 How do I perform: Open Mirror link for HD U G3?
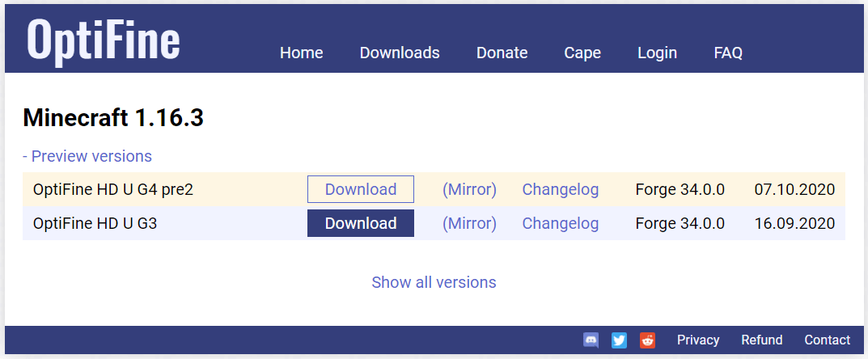469,223
